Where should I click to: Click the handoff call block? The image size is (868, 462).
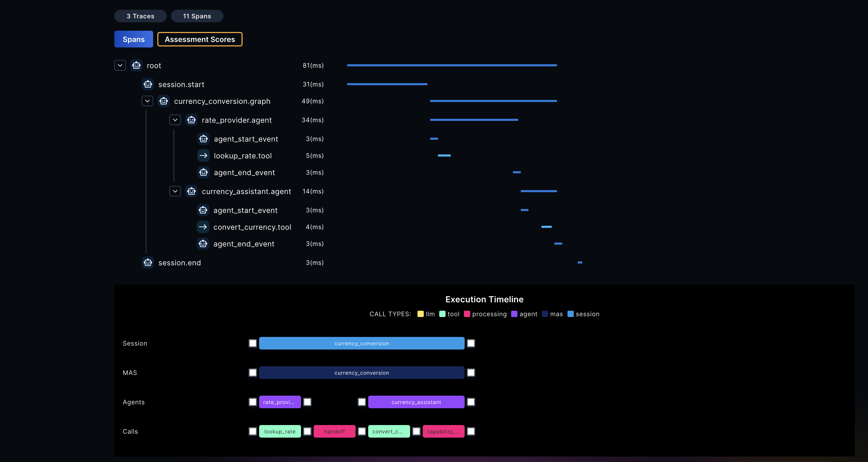point(334,431)
